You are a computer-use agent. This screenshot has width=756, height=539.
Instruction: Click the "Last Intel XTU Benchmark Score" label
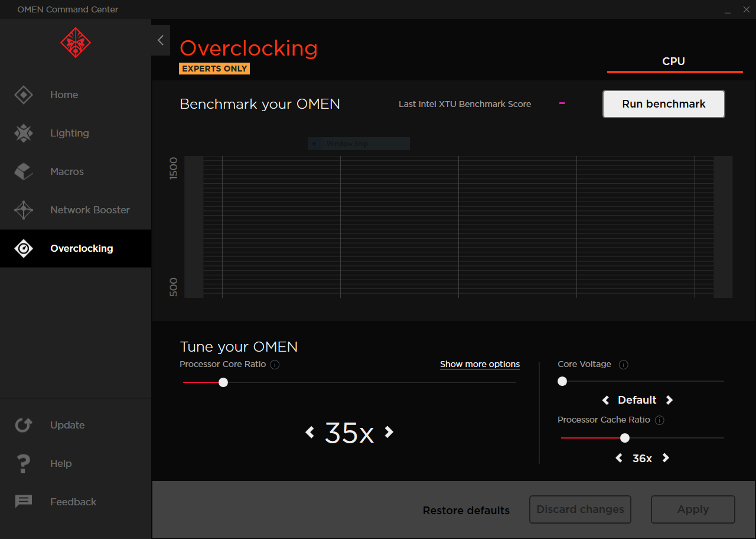point(465,104)
